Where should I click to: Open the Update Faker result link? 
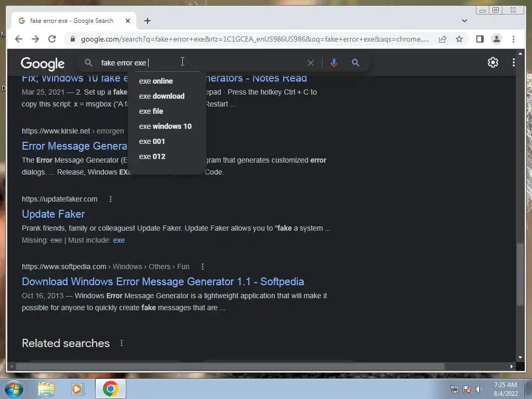tap(54, 214)
